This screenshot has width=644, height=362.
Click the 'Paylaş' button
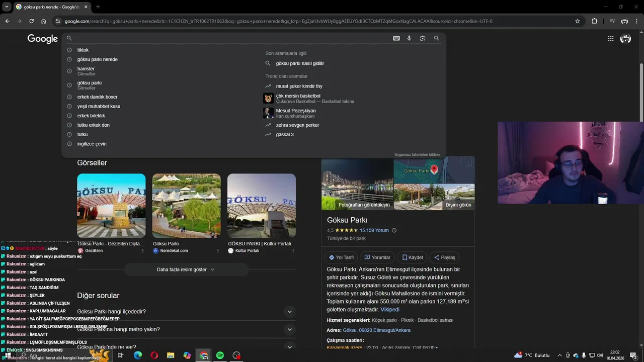(445, 257)
